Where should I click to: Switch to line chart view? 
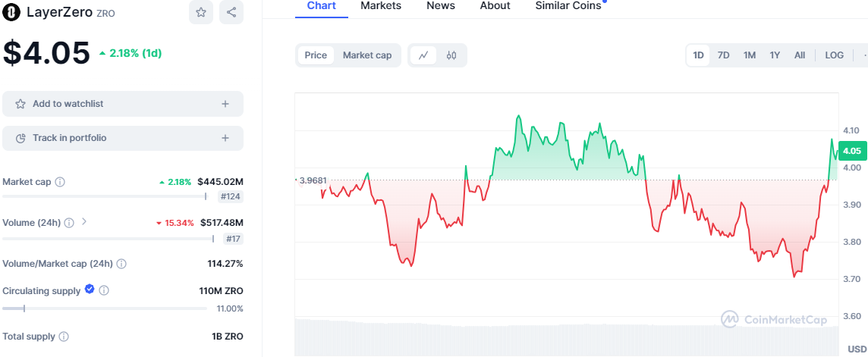click(x=423, y=55)
